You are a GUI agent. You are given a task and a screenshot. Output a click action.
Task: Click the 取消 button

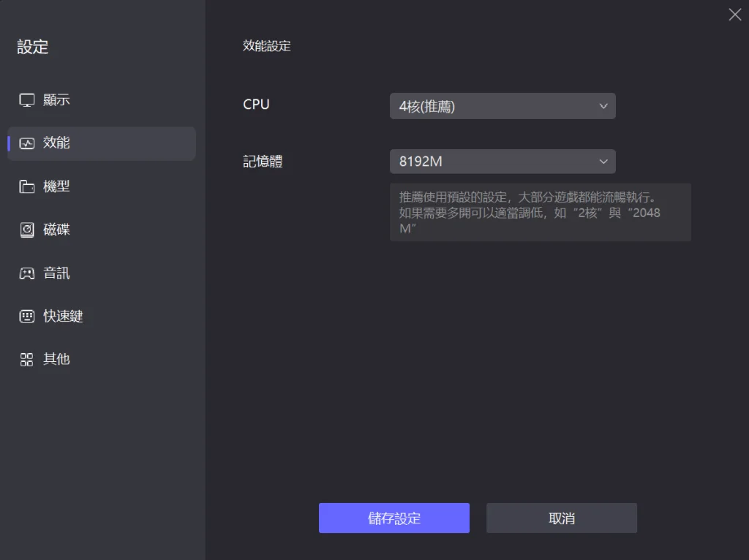[562, 518]
